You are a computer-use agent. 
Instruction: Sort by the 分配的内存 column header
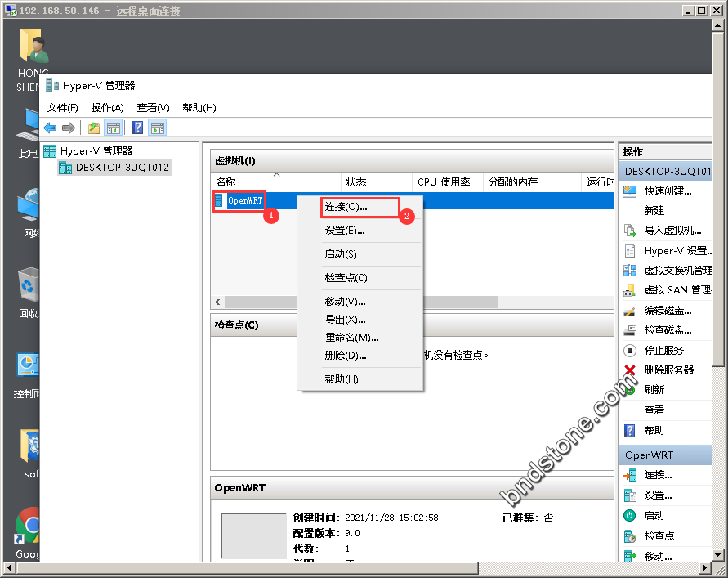(x=532, y=182)
